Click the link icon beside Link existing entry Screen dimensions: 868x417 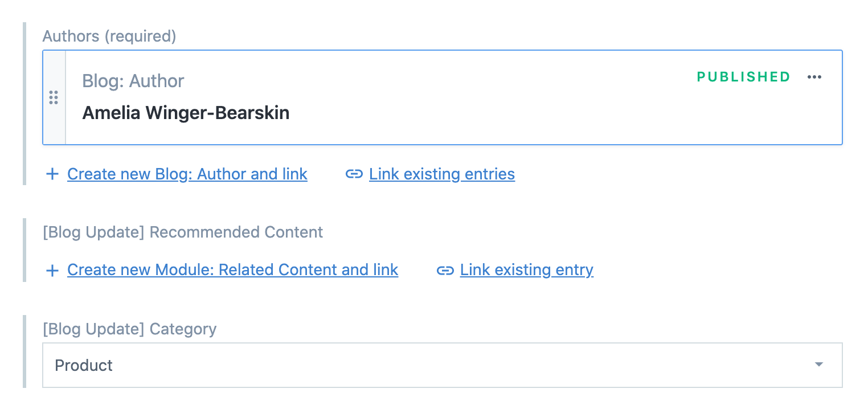(x=445, y=269)
